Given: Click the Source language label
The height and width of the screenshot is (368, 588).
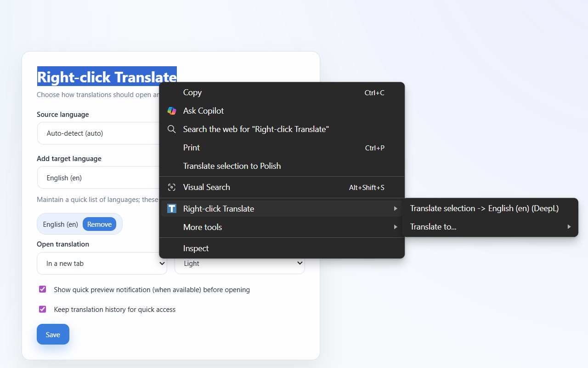Looking at the screenshot, I should coord(63,115).
